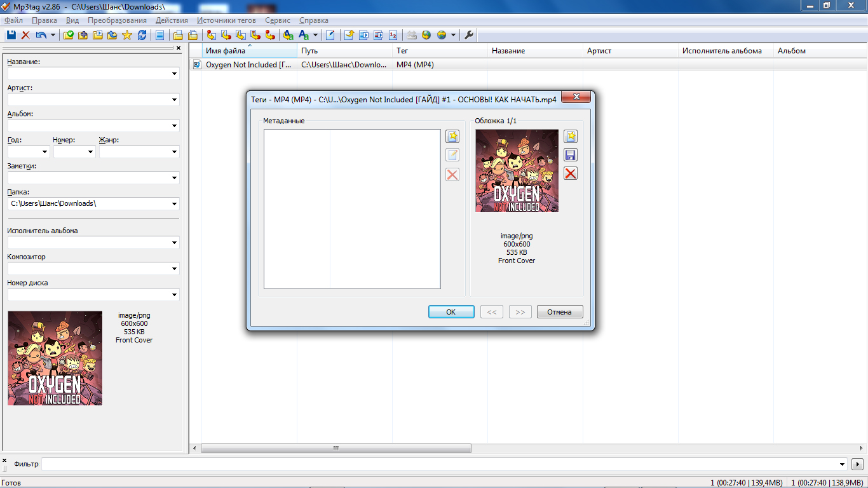Add a field beside the Метаданные list

(x=452, y=137)
